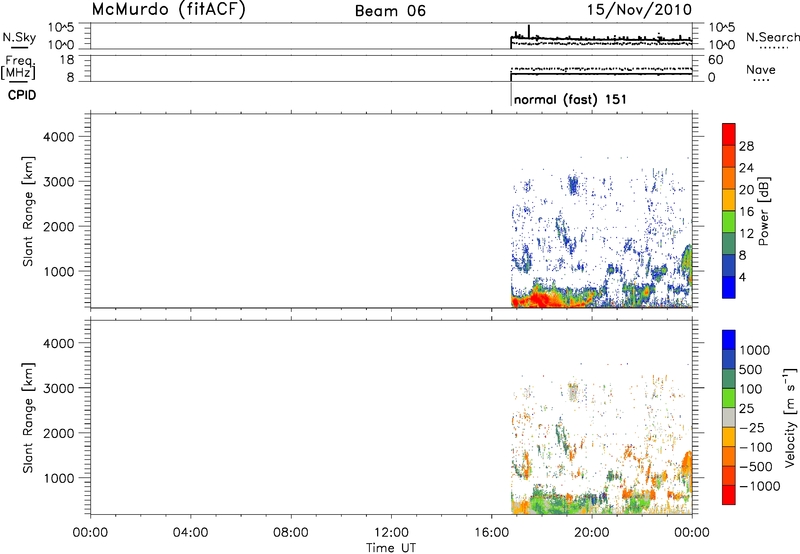Click the 20 value on Power colorbar
The height and width of the screenshot is (554, 800).
[746, 190]
